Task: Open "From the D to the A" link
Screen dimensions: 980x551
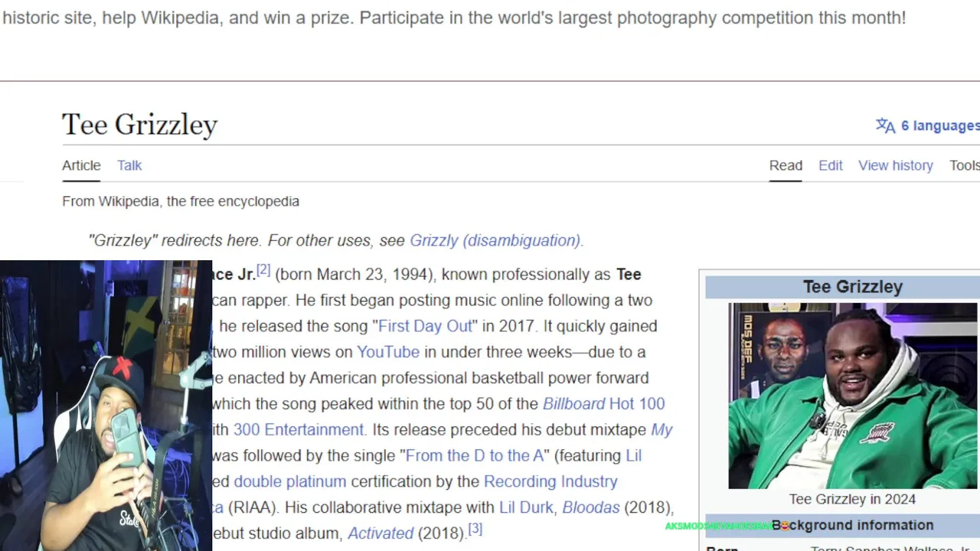Action: tap(475, 455)
